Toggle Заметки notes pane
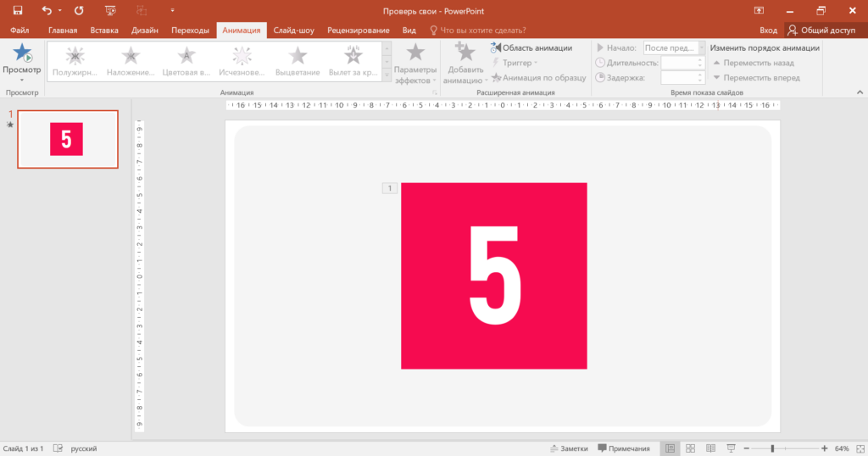Screen dimensions: 868x456 point(569,448)
